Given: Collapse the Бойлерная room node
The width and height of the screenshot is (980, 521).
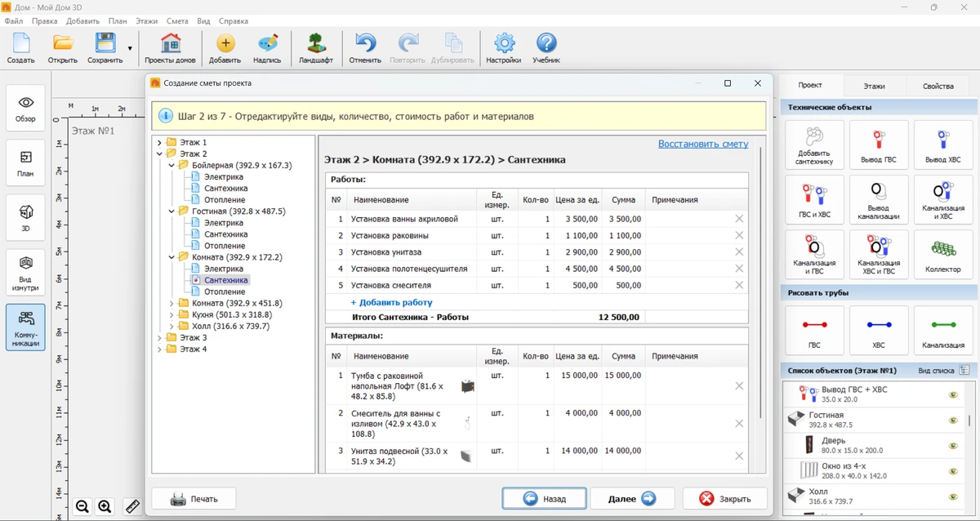Looking at the screenshot, I should point(171,165).
